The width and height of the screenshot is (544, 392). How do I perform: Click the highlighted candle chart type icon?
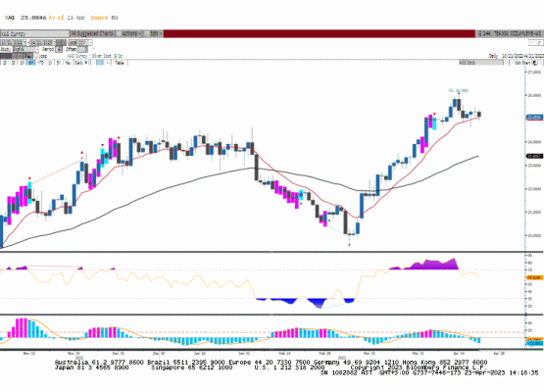(x=100, y=63)
